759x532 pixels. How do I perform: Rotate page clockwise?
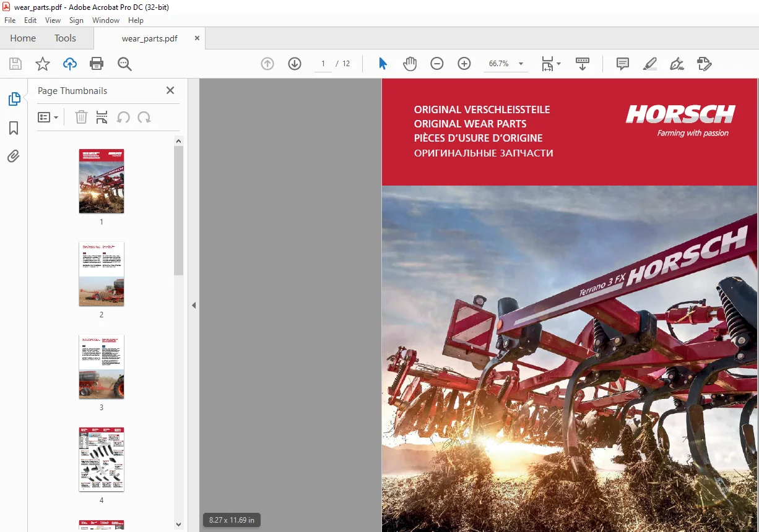[144, 117]
